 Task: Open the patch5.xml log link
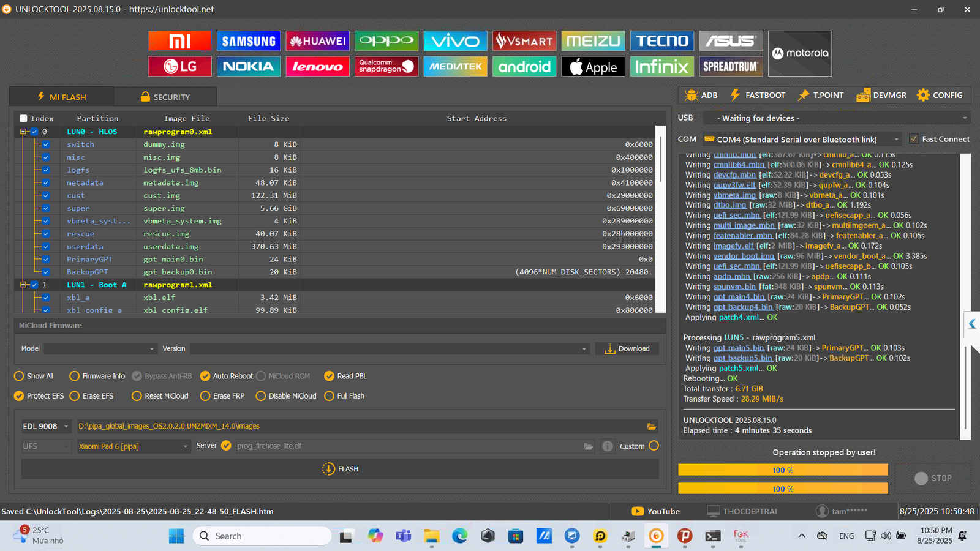[x=739, y=369]
